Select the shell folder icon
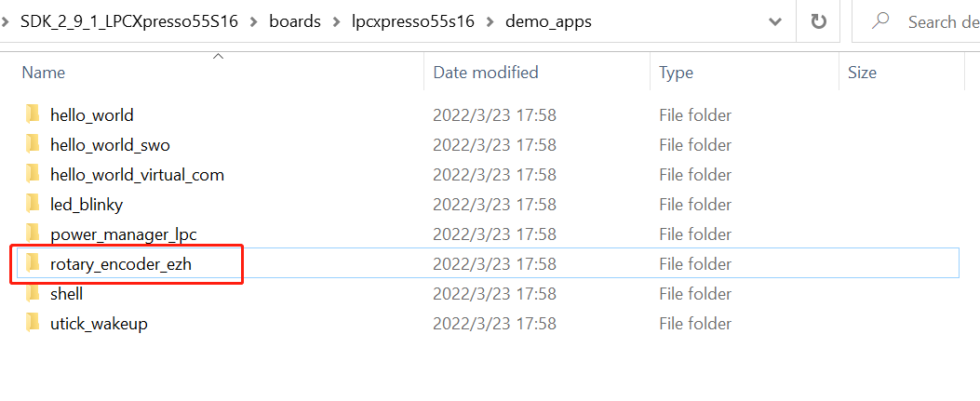Image resolution: width=980 pixels, height=401 pixels. (x=33, y=294)
